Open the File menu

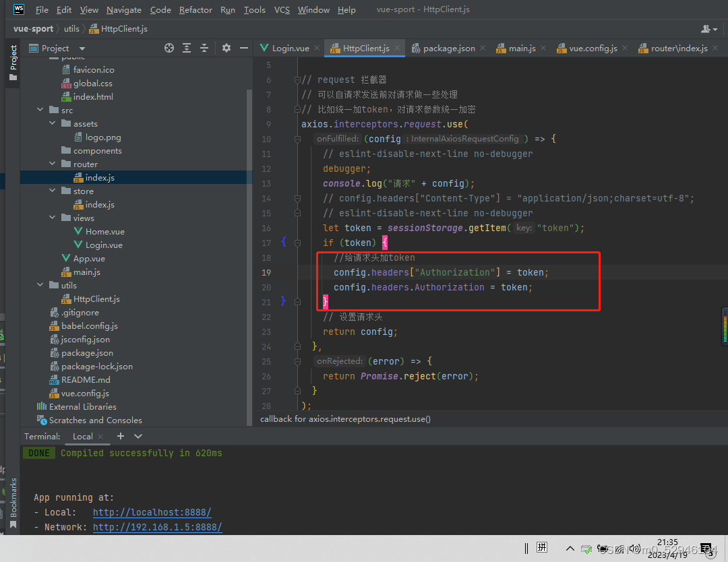[x=42, y=9]
